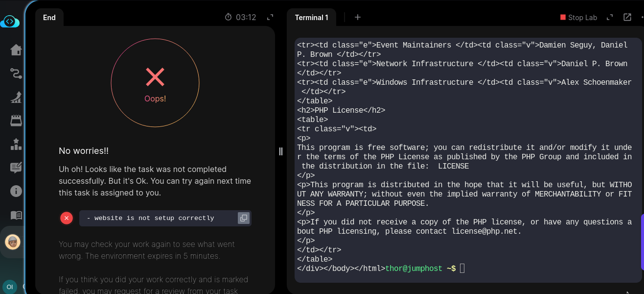Click the '<h2>PHP License</h2>' line
Screen dimensions: 644x294
click(x=341, y=110)
